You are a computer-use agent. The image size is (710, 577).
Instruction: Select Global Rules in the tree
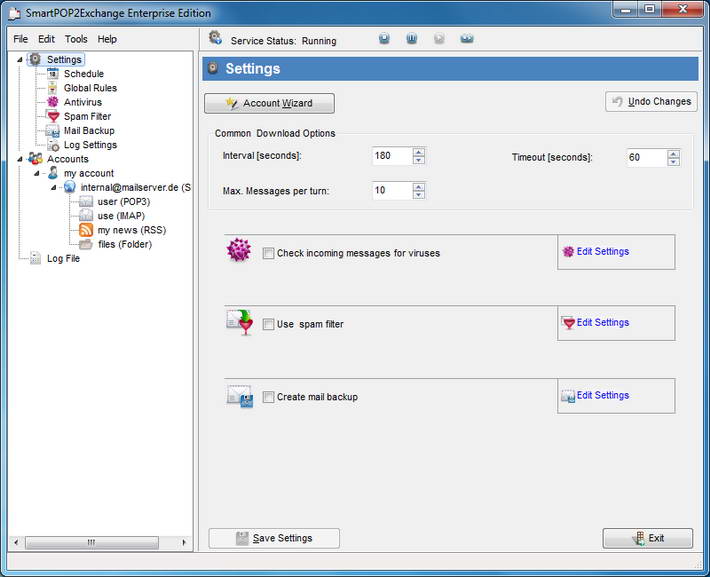pyautogui.click(x=90, y=88)
